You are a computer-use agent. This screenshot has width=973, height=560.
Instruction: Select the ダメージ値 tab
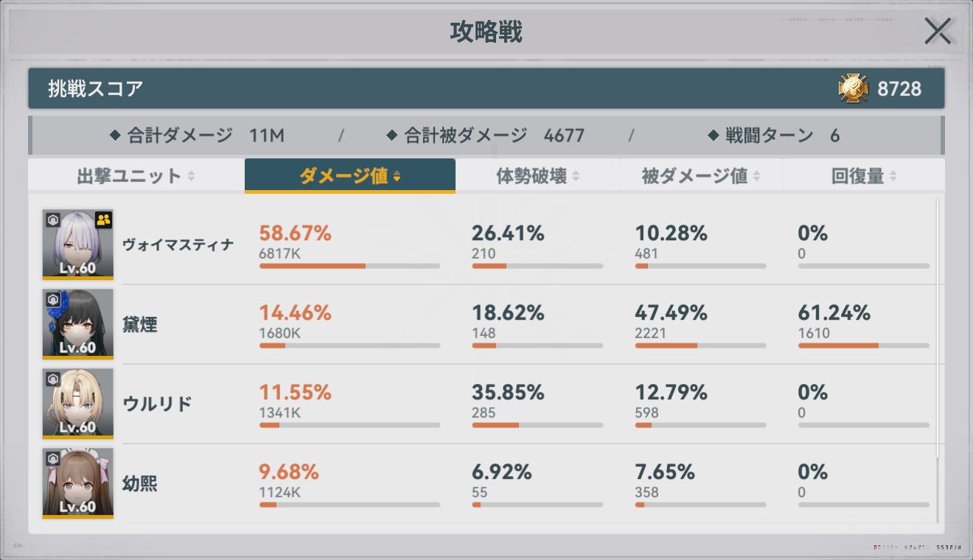[x=349, y=176]
